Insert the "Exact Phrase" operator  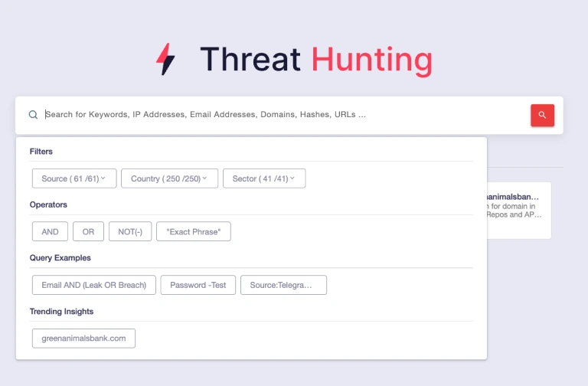(194, 232)
